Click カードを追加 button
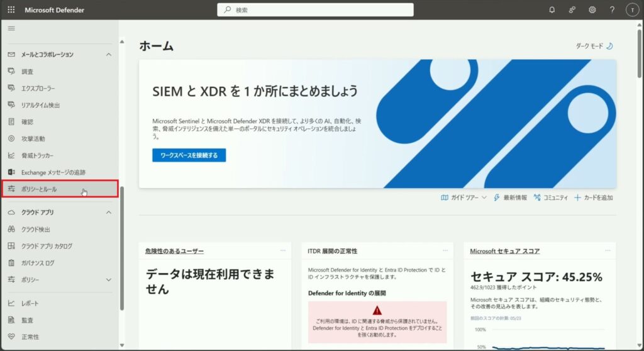644x351 pixels. pos(594,198)
